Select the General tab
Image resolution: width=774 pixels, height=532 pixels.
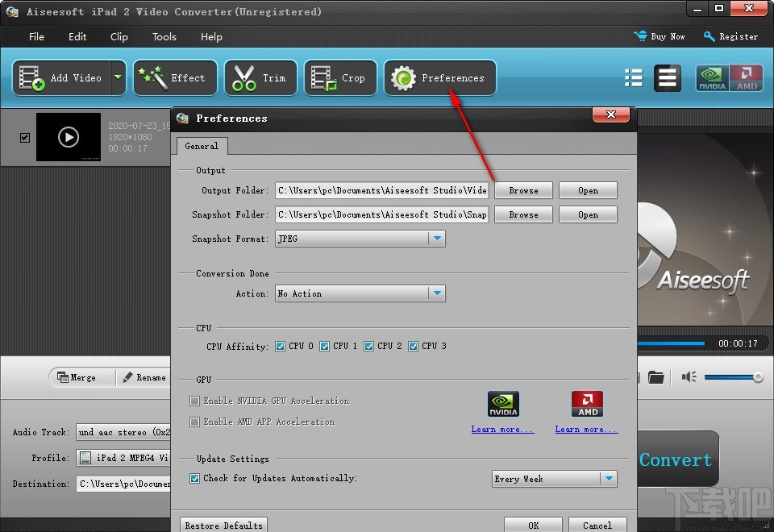pyautogui.click(x=202, y=146)
